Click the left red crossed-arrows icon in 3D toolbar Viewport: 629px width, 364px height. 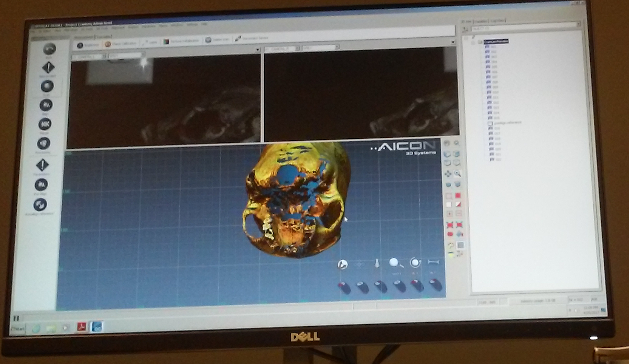(x=450, y=224)
